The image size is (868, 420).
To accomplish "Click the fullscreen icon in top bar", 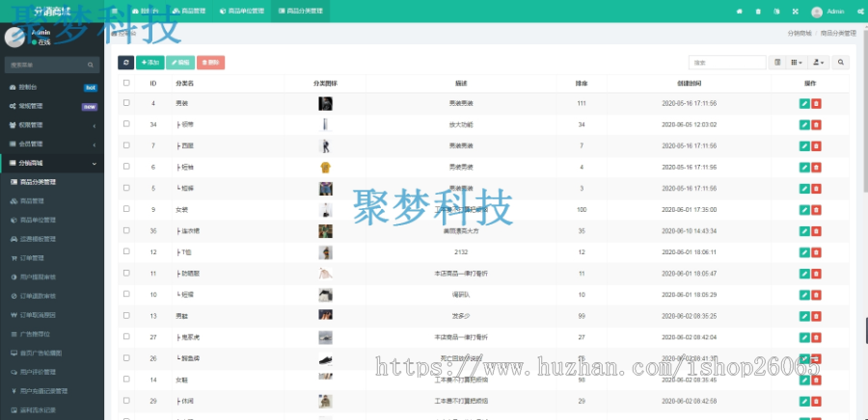I will coord(796,12).
